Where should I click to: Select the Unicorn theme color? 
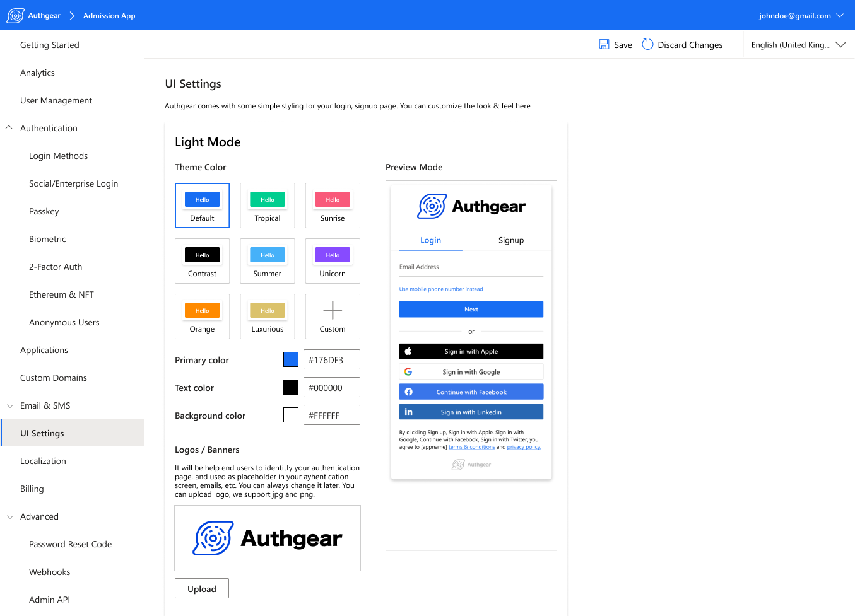333,260
